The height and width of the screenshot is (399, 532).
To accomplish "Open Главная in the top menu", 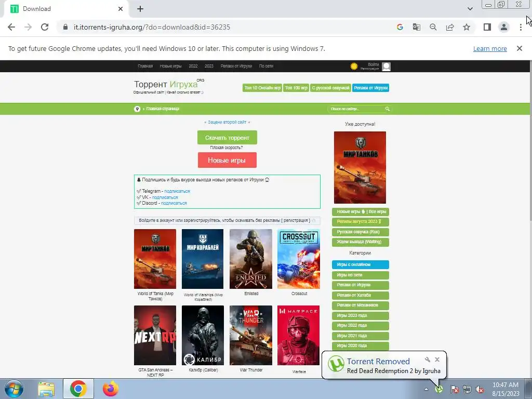I will (145, 66).
